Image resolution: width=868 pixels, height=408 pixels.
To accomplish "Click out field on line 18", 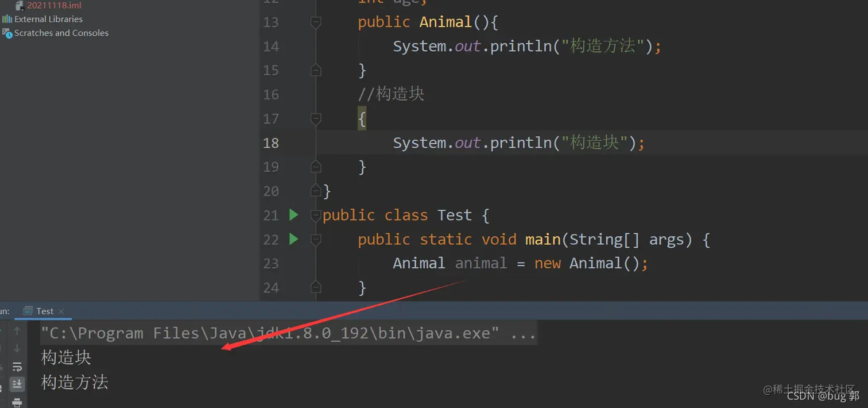I will (467, 143).
